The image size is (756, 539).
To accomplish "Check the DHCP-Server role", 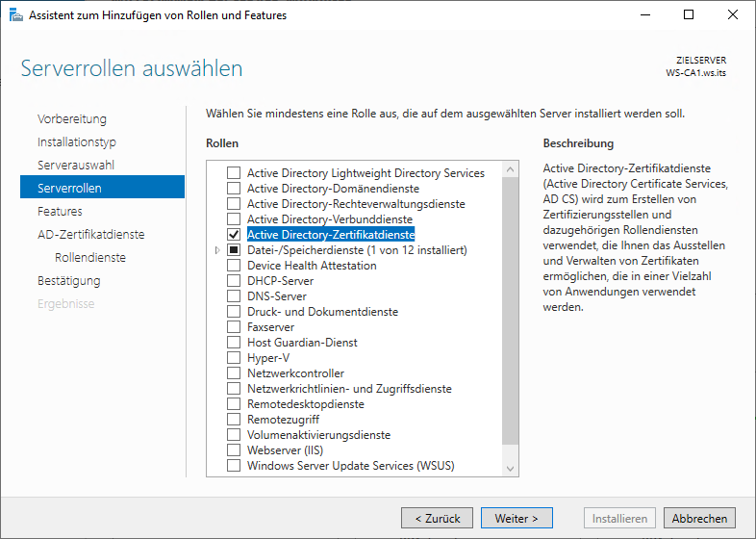I will click(x=234, y=281).
